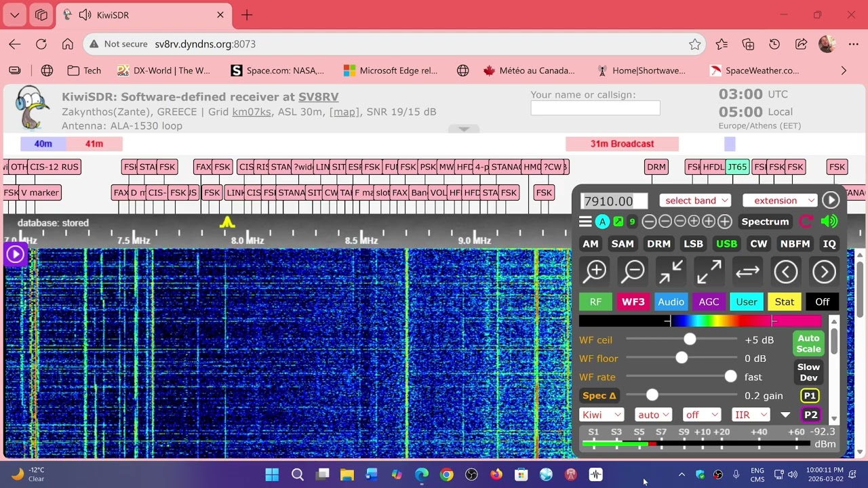The height and width of the screenshot is (488, 868).
Task: Page waterfall down with left chevron circle
Action: coord(786,272)
